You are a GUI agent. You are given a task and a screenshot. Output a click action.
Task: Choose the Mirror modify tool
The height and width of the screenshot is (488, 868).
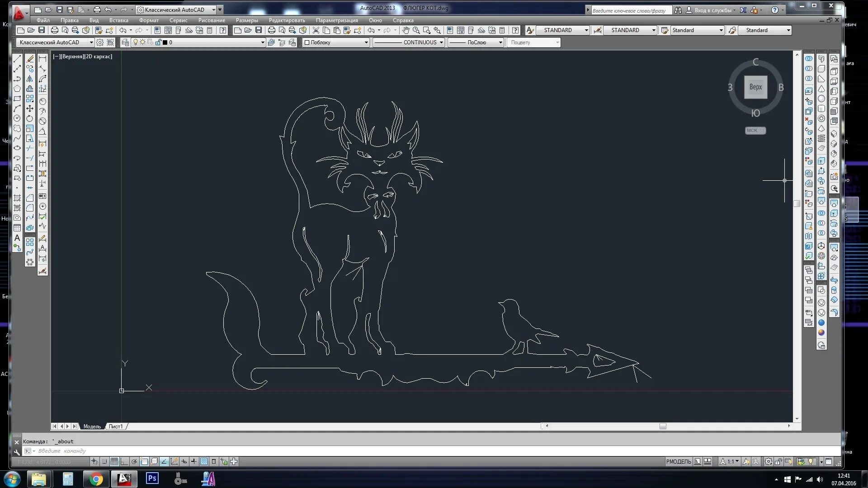[x=30, y=79]
